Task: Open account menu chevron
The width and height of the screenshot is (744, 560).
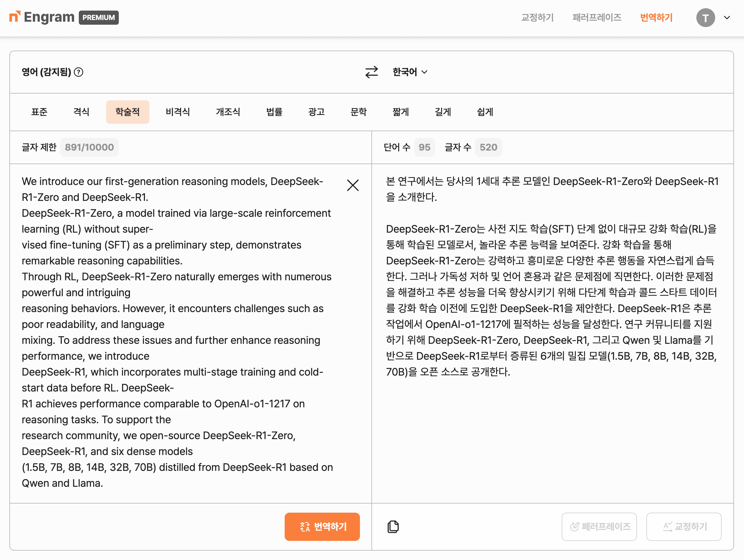Action: click(727, 17)
